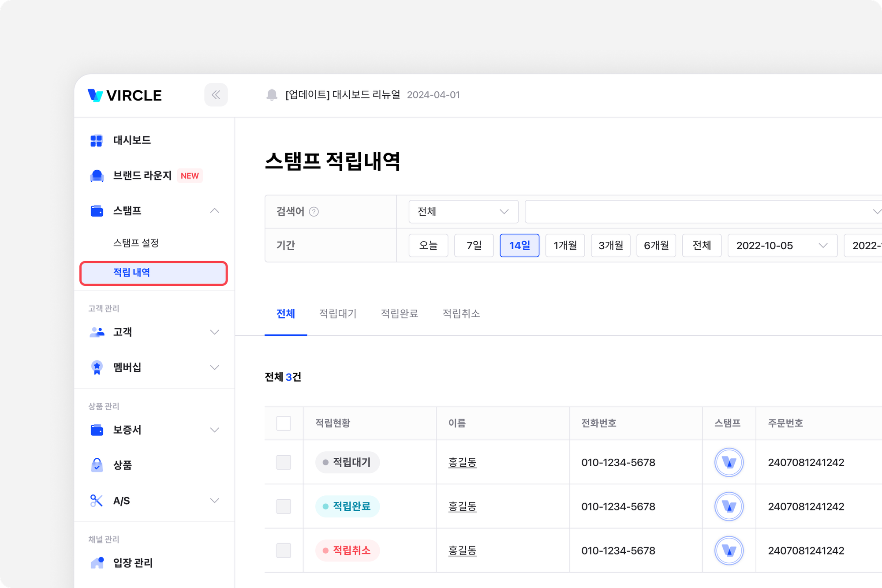Select the 1개월 period button
Viewport: 882px width, 588px height.
click(x=565, y=246)
